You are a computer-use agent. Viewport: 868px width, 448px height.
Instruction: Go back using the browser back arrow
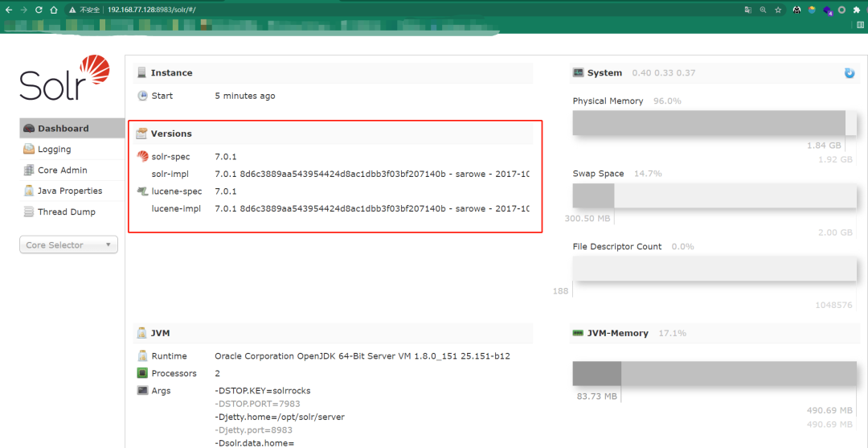point(10,10)
